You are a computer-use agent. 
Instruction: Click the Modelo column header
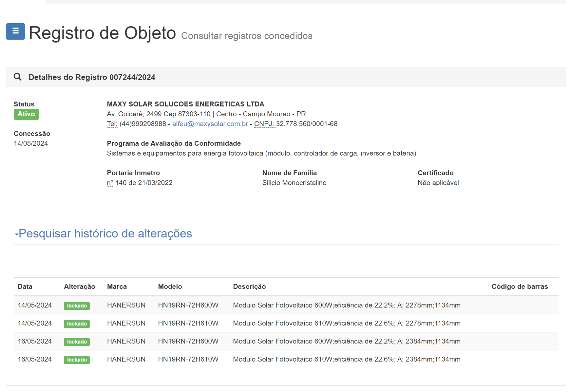pyautogui.click(x=170, y=287)
